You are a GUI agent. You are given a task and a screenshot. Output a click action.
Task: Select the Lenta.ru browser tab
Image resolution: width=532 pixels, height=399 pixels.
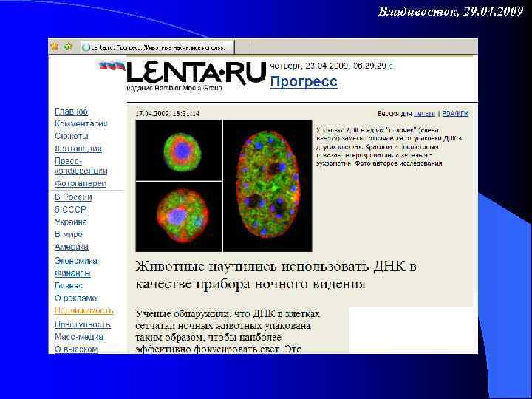157,47
